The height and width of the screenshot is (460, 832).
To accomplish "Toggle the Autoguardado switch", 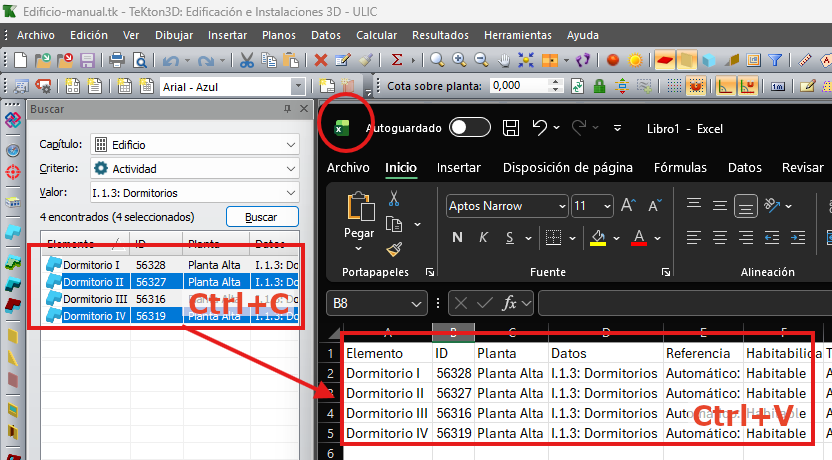I will 470,128.
